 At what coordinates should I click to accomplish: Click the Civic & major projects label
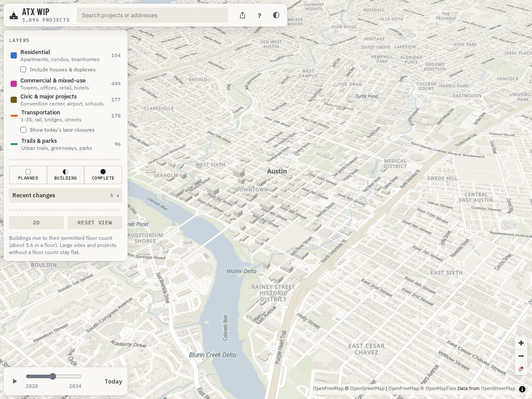[48, 96]
